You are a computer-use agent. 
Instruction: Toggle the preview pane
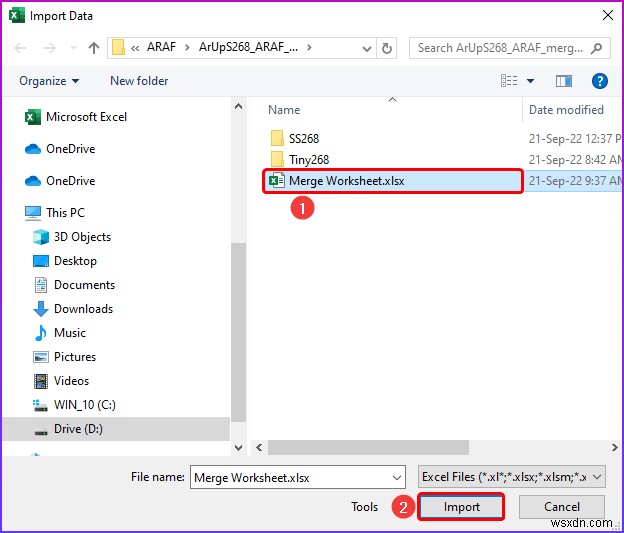pos(564,81)
